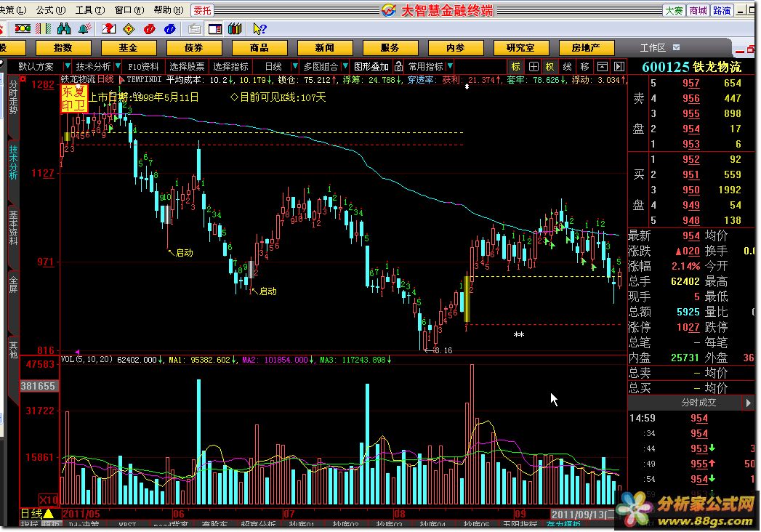761x532 pixels.
Task: Click the stock title 600125 铁龙物流
Action: click(x=692, y=67)
